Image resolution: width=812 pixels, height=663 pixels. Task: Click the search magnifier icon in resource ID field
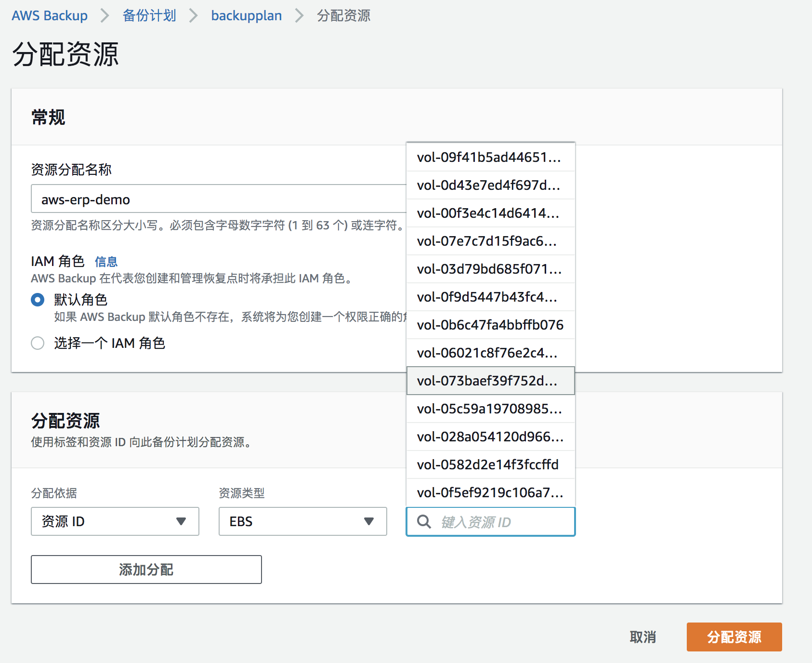click(424, 521)
